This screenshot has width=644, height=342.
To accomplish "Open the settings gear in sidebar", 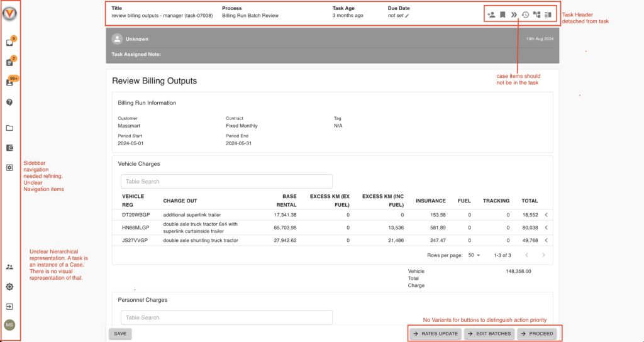I will 9,287.
